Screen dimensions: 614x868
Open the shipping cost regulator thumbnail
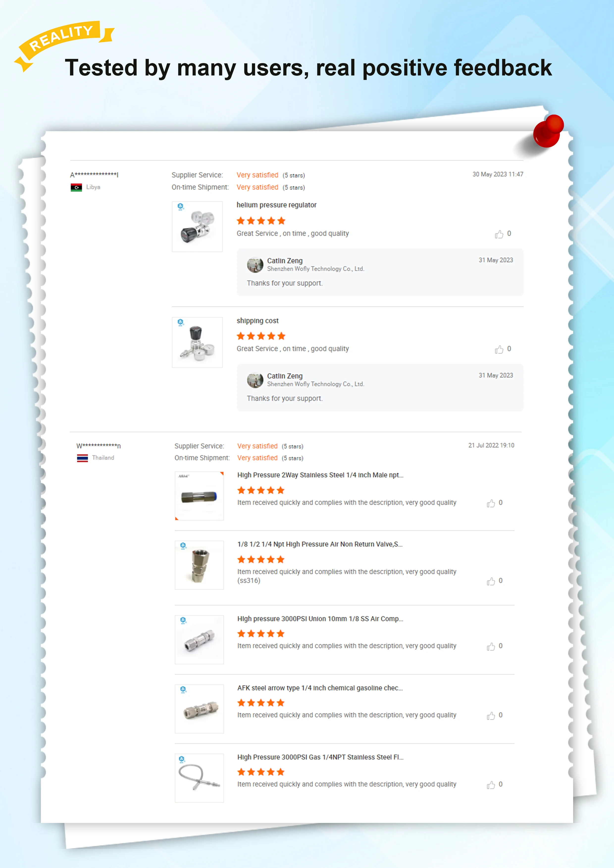pyautogui.click(x=197, y=342)
